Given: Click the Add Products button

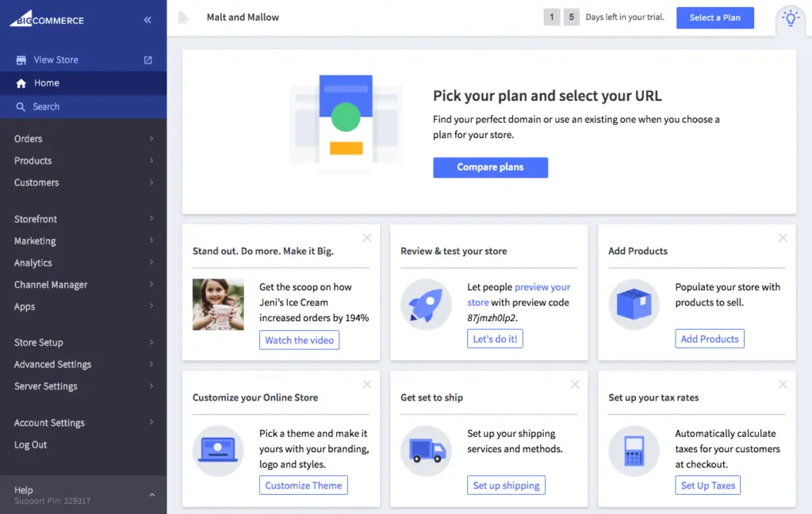Looking at the screenshot, I should pyautogui.click(x=710, y=339).
